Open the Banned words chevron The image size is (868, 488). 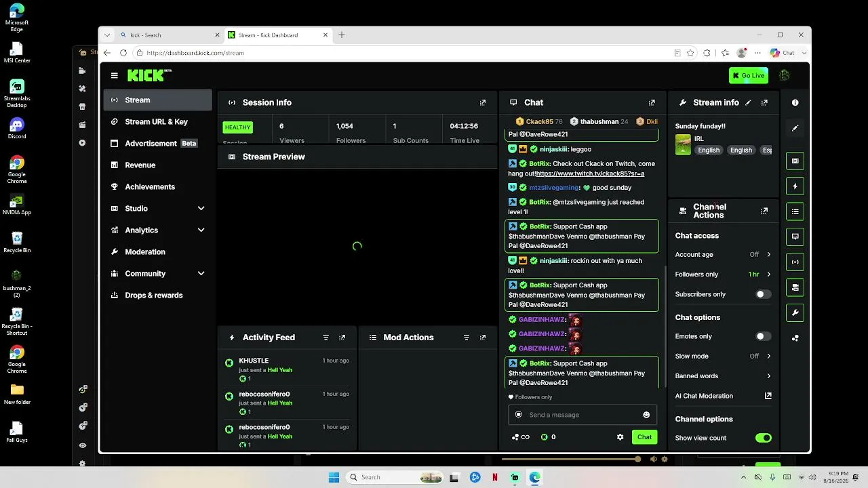[768, 375]
